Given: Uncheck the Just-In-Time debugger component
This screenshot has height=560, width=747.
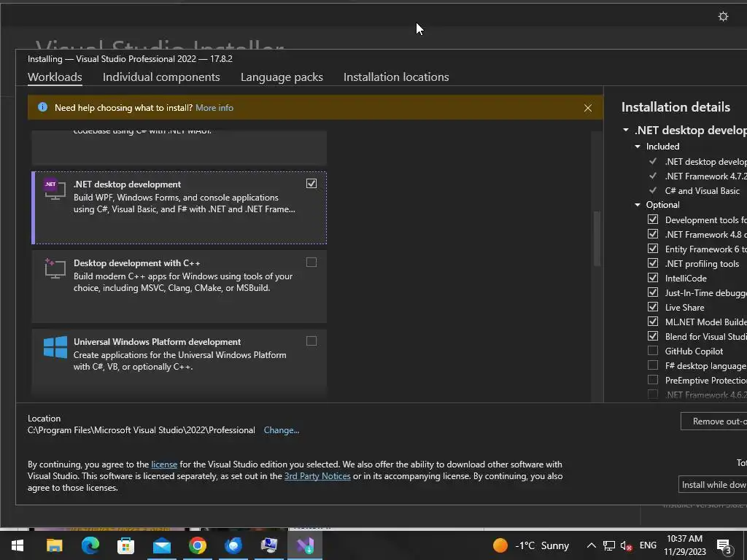Looking at the screenshot, I should click(653, 292).
